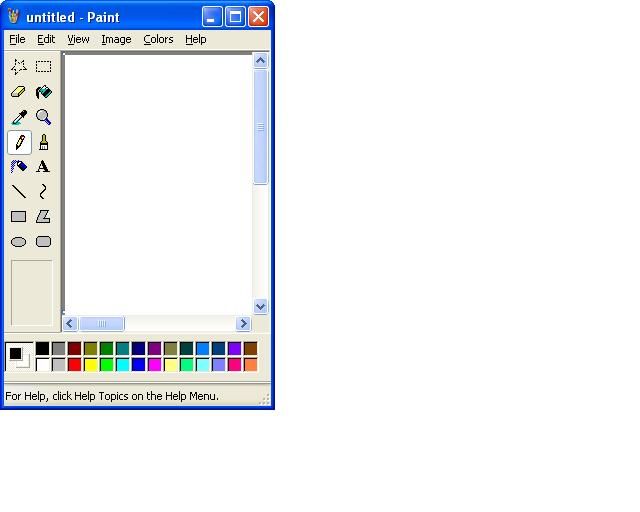Maximize the Paint window

click(235, 17)
